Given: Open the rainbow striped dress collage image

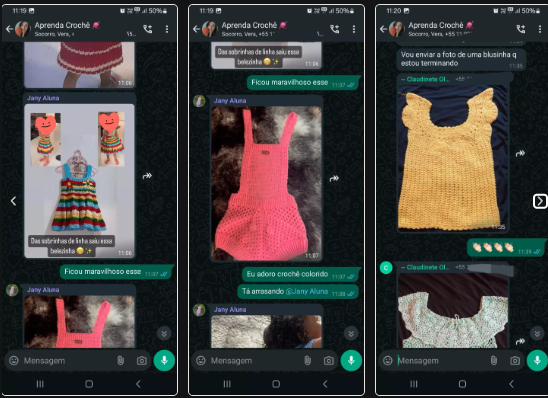Looking at the screenshot, I should point(79,181).
